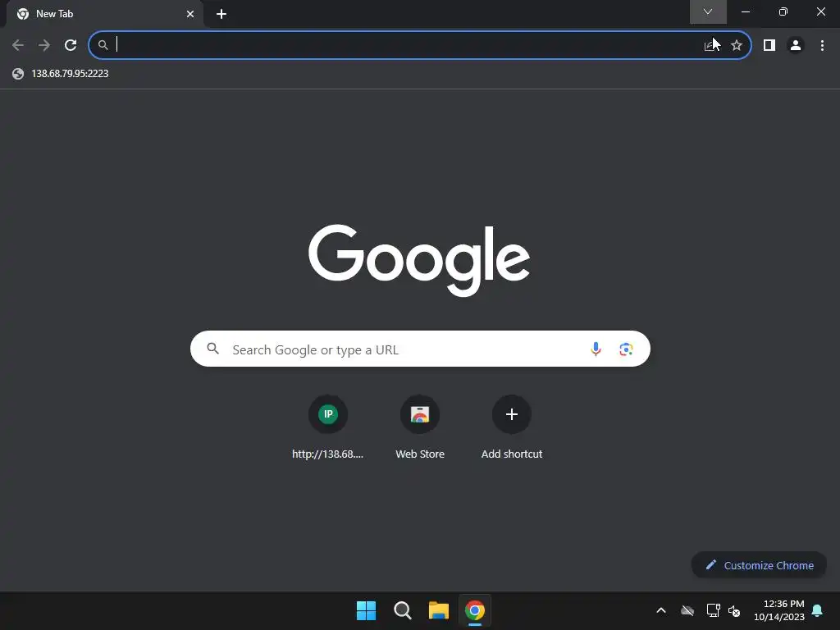The width and height of the screenshot is (840, 630).
Task: Open the http://138.68... shortcut
Action: (x=328, y=427)
